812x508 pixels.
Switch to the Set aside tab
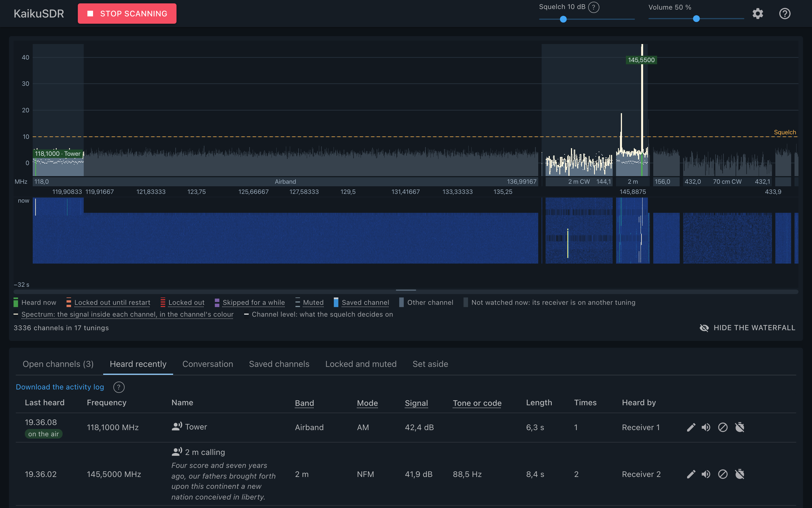pos(431,364)
